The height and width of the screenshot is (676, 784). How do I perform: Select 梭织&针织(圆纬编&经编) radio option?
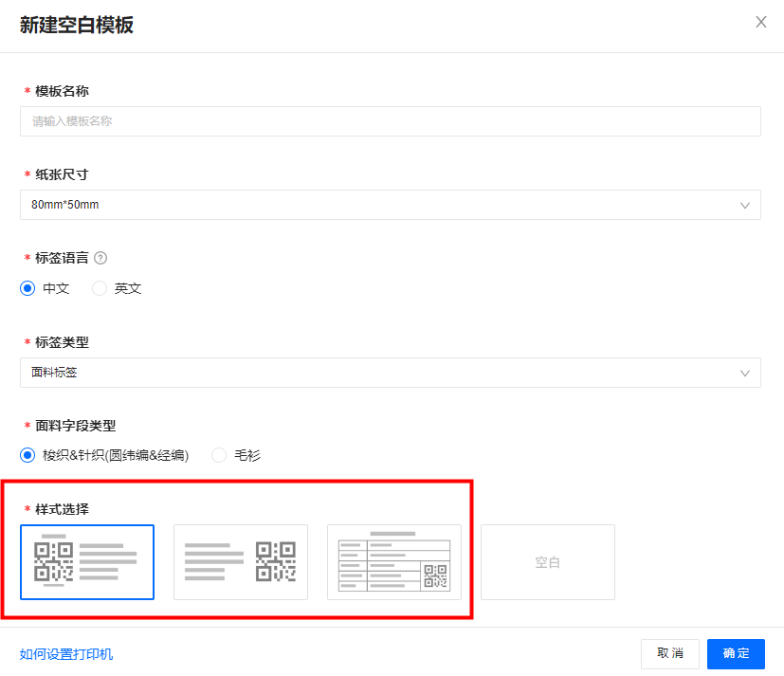[27, 455]
